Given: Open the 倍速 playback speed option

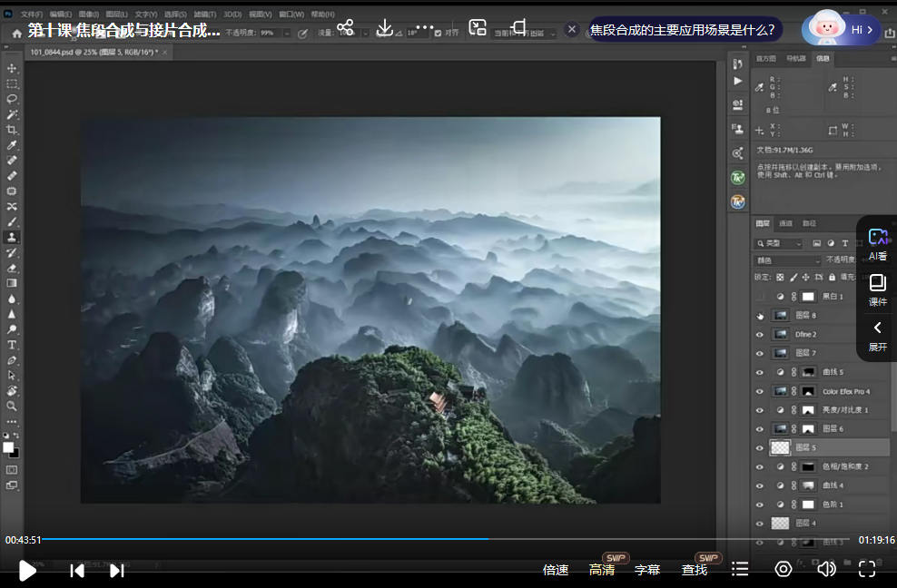Looking at the screenshot, I should (x=556, y=570).
